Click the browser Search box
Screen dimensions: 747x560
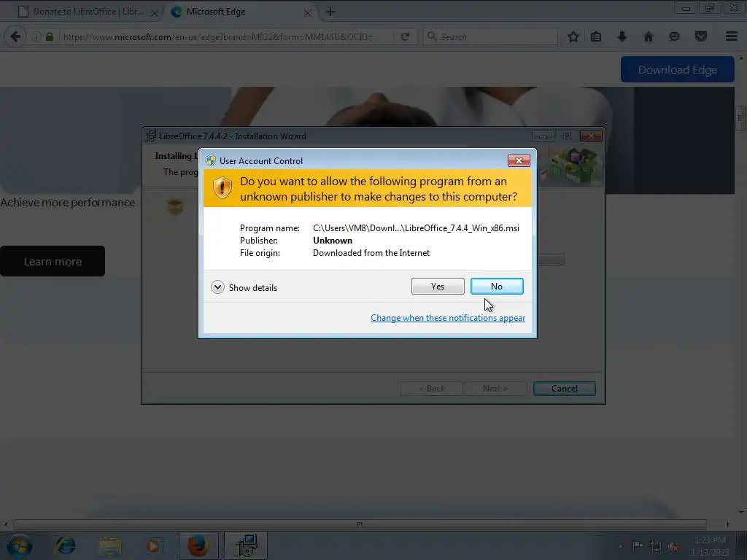coord(490,36)
